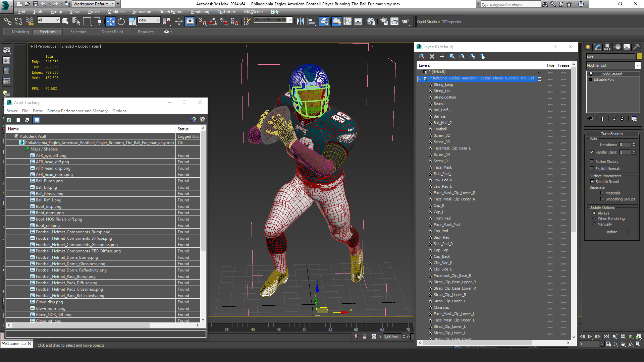The height and width of the screenshot is (362, 644).
Task: Click the Bind to Space Warp icon
Action: (30, 22)
